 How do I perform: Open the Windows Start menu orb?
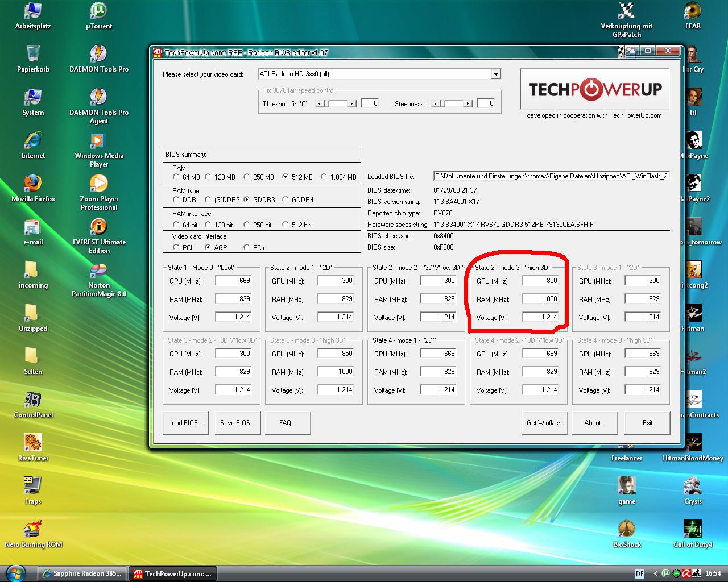click(15, 573)
